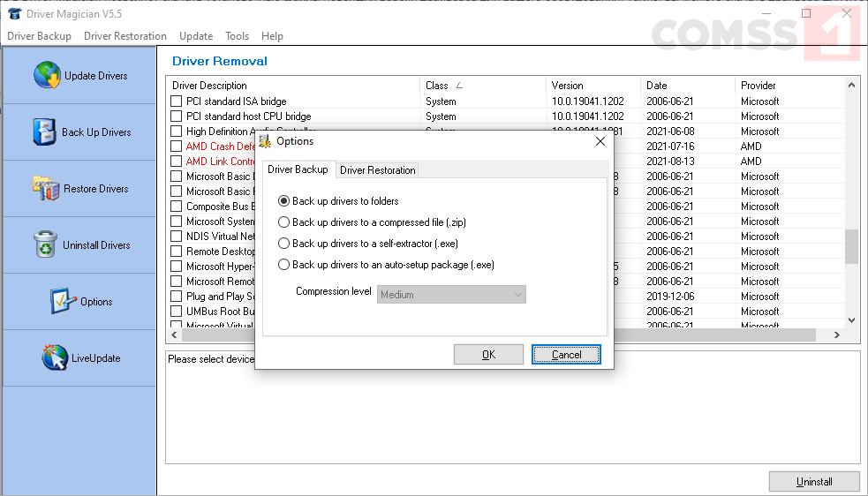Sort by the Version column header
This screenshot has width=868, height=496.
[x=593, y=86]
